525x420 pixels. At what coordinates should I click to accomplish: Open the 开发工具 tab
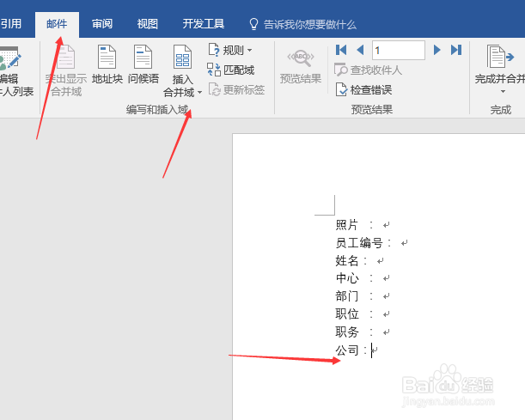click(204, 24)
